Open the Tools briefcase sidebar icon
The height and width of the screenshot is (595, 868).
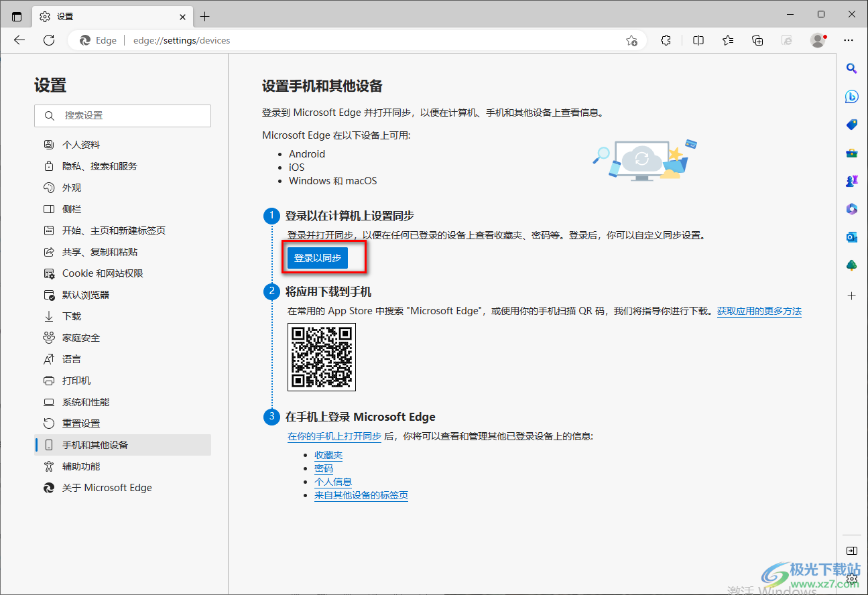(852, 153)
